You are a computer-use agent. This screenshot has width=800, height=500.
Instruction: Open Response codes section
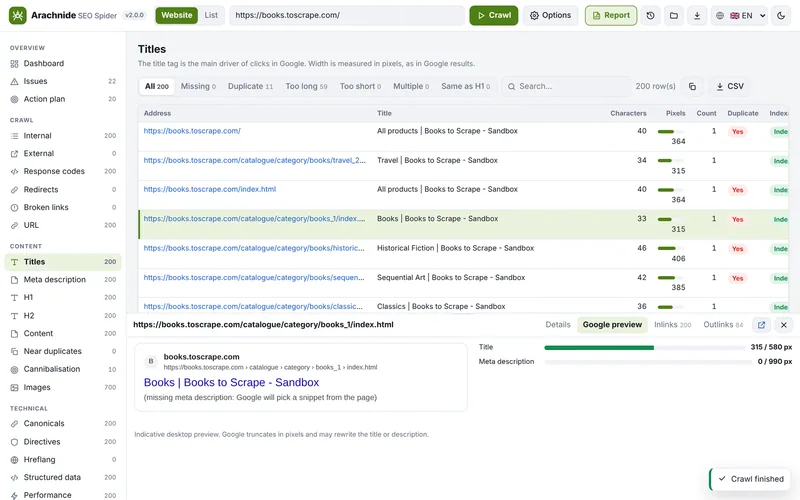(63, 171)
